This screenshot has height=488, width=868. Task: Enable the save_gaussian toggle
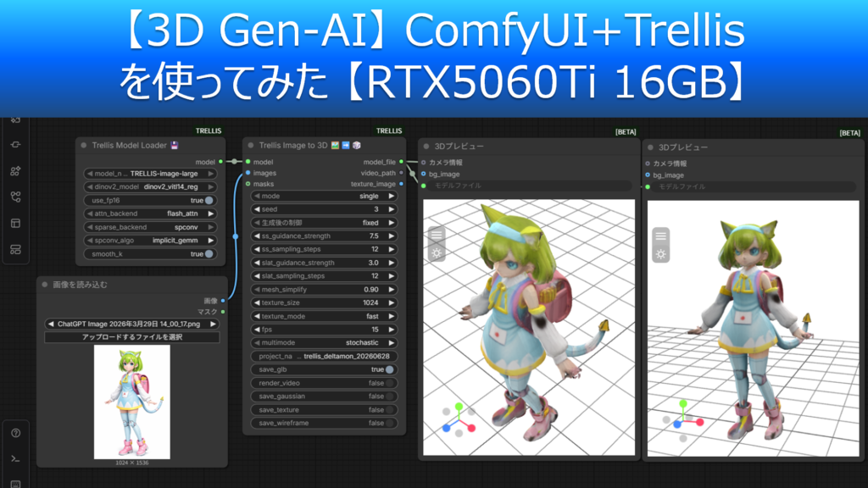coord(390,396)
